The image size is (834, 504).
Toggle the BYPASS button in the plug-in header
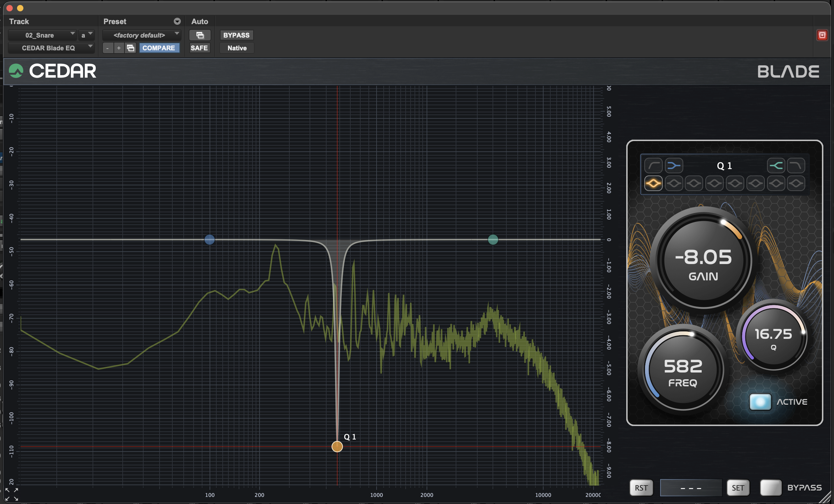click(237, 35)
